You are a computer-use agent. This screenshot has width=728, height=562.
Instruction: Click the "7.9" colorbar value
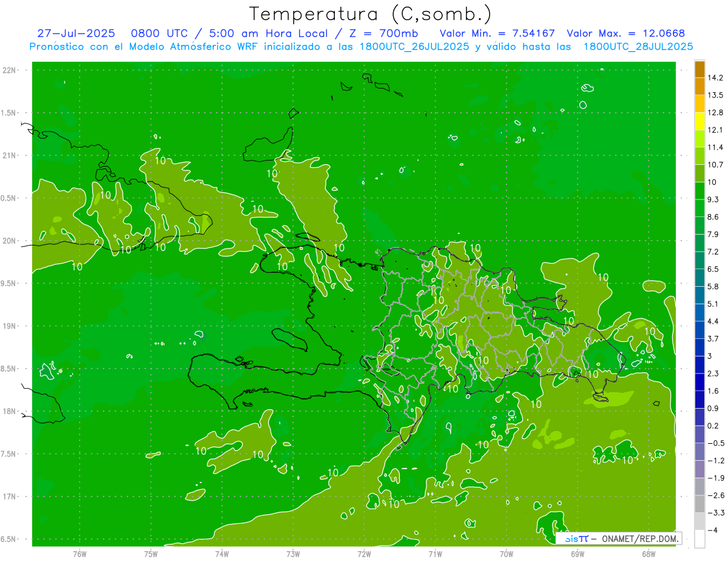(713, 234)
